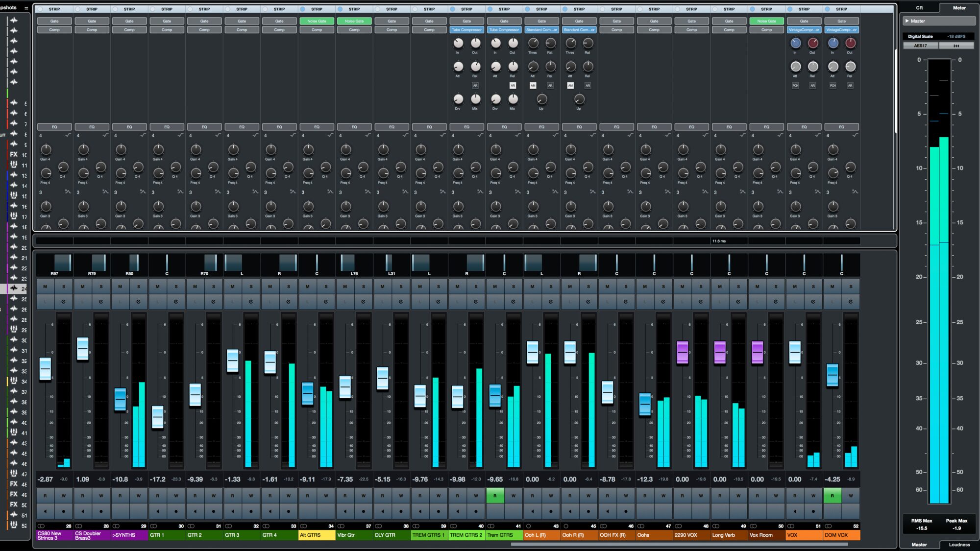The height and width of the screenshot is (551, 980).
Task: Select an FX track icon in left track list
Action: coord(13,154)
